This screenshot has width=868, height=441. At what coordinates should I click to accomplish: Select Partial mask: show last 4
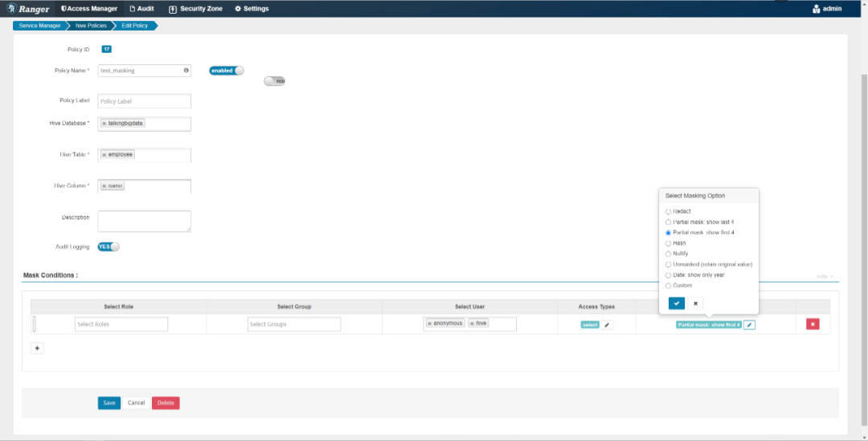(668, 222)
